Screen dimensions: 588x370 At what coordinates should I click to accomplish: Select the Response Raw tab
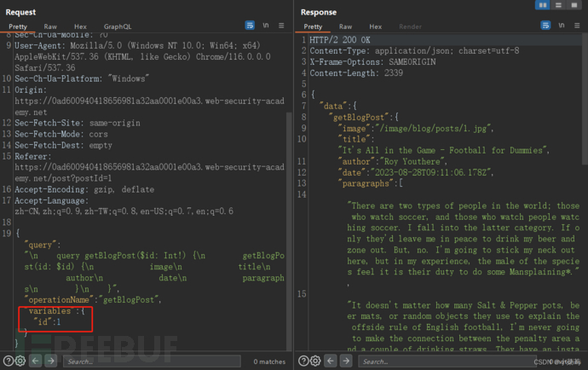click(x=345, y=26)
